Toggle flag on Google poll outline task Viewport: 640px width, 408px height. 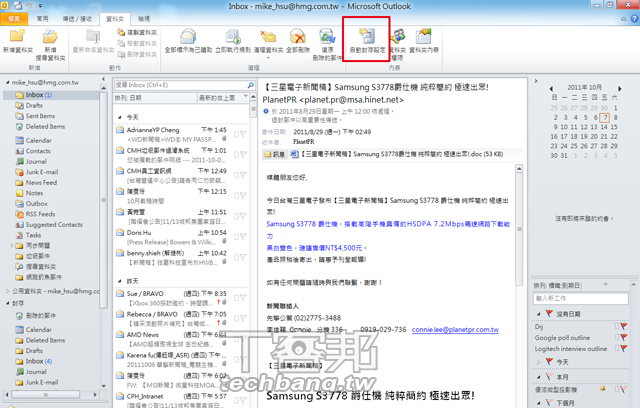[x=624, y=337]
